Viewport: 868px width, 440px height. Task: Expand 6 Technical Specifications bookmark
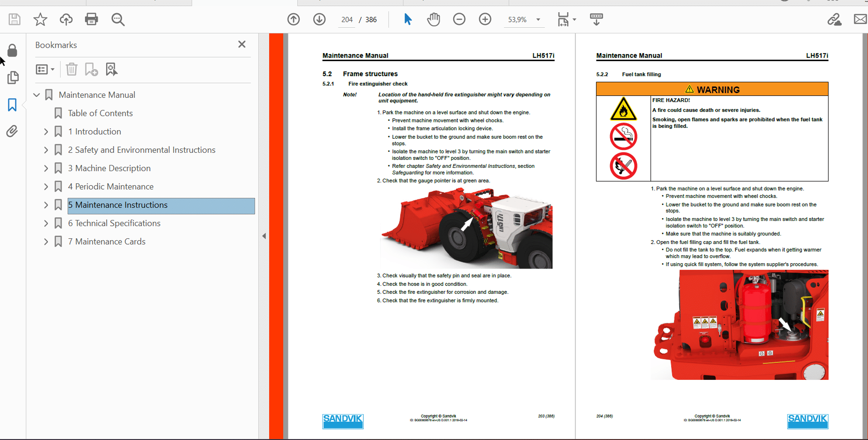click(x=46, y=223)
